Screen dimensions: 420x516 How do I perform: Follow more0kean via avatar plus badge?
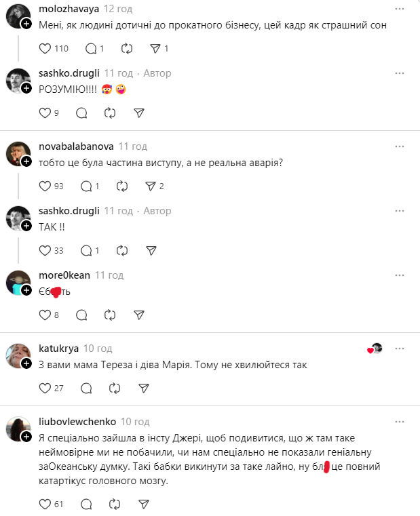26,290
